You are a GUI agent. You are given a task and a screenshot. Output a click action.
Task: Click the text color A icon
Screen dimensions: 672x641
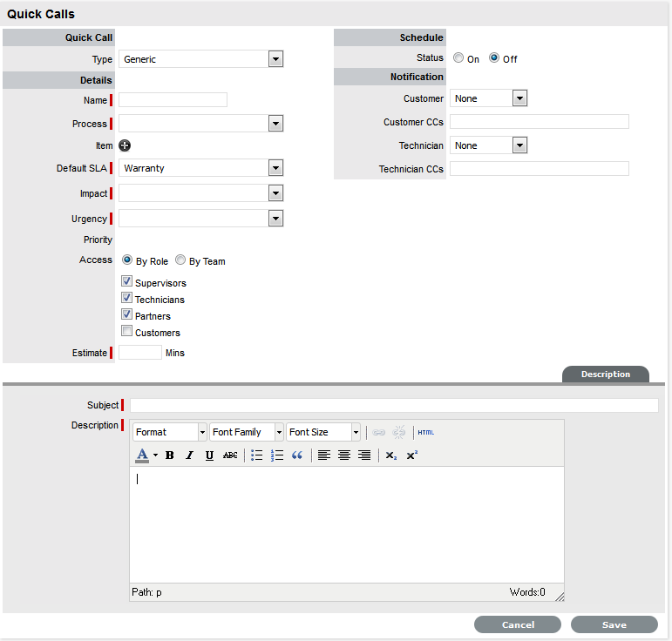click(x=142, y=455)
